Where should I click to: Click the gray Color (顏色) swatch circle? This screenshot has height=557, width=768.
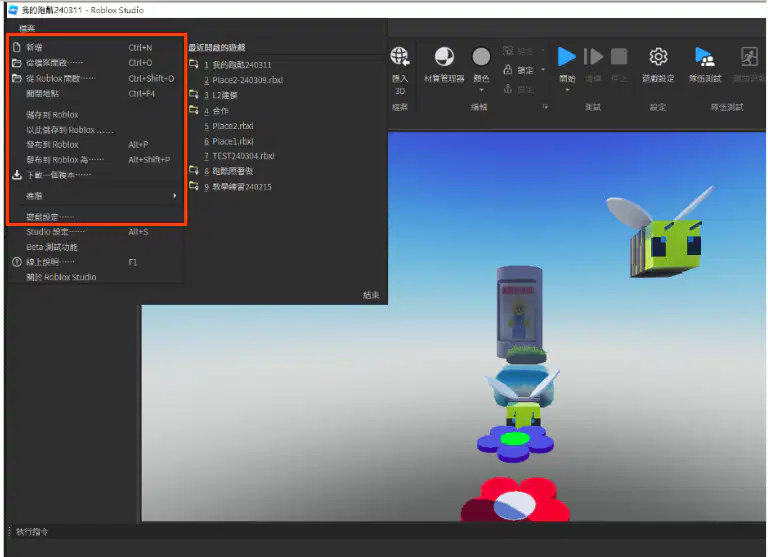tap(481, 56)
